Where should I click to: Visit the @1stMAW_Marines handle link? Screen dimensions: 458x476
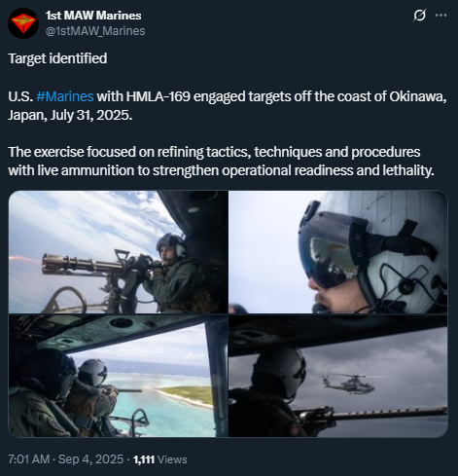click(95, 31)
